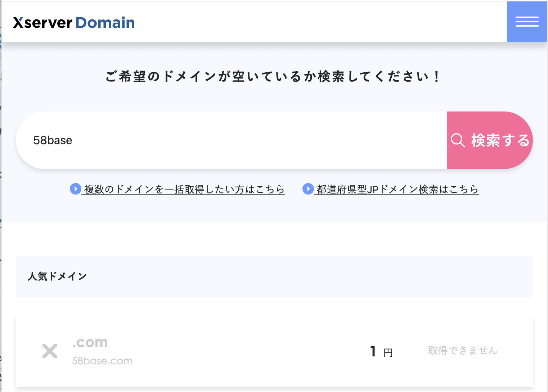Click the 取得できません status text
Screen dimensions: 548x392
462,351
